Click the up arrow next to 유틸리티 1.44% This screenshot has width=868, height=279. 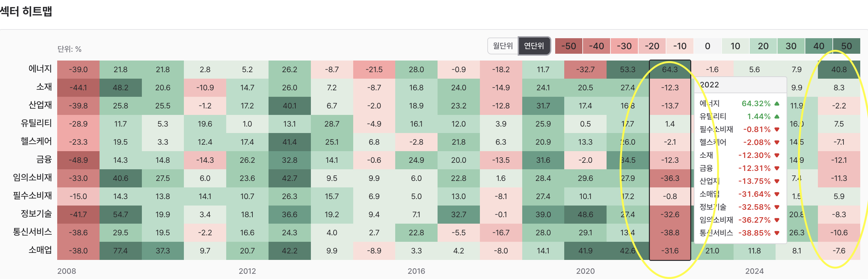777,117
